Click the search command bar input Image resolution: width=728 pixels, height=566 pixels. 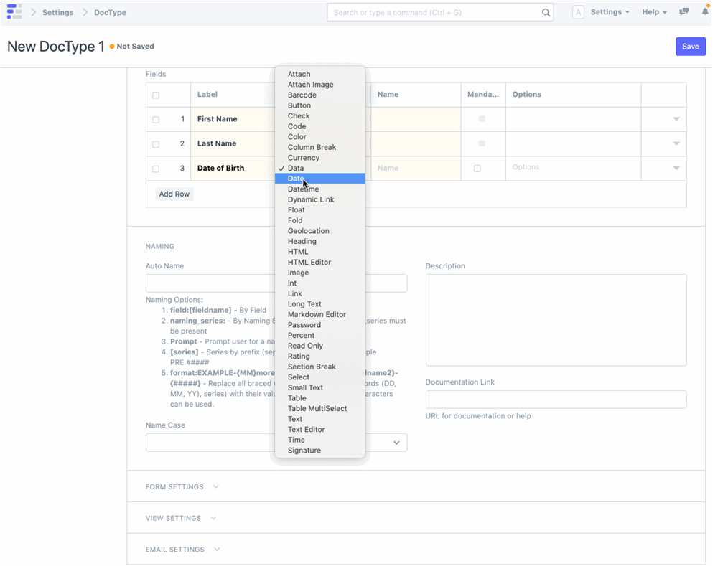[x=440, y=12]
